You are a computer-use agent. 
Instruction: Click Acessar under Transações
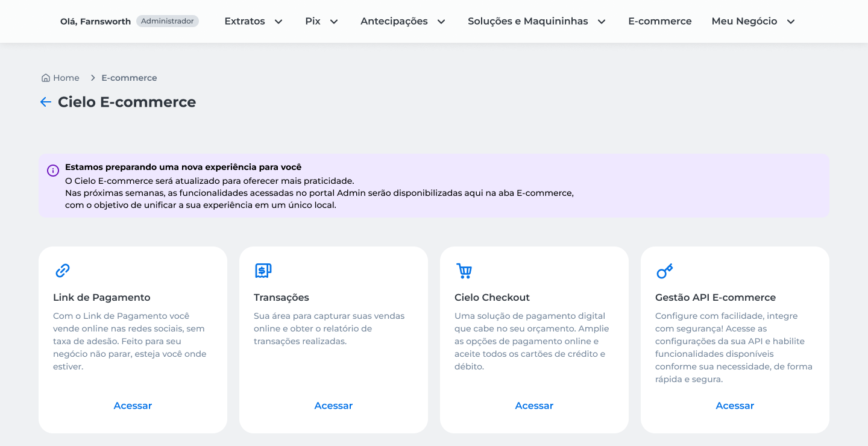click(x=333, y=406)
